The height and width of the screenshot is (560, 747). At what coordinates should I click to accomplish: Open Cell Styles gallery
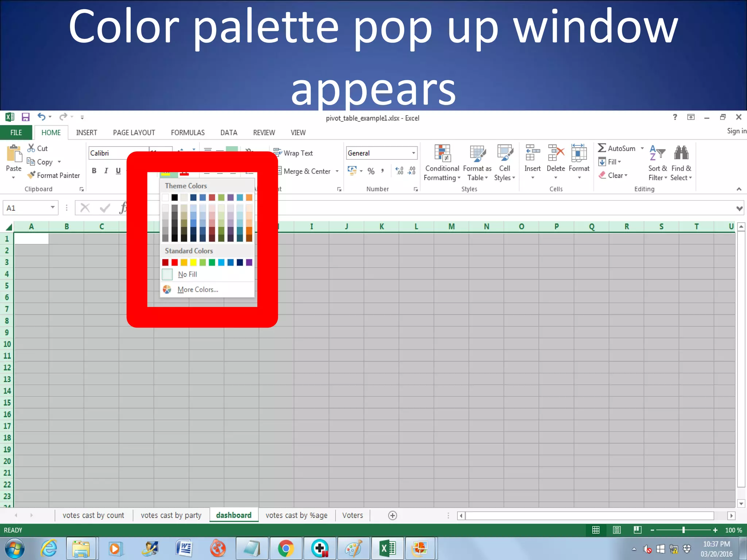(x=505, y=163)
